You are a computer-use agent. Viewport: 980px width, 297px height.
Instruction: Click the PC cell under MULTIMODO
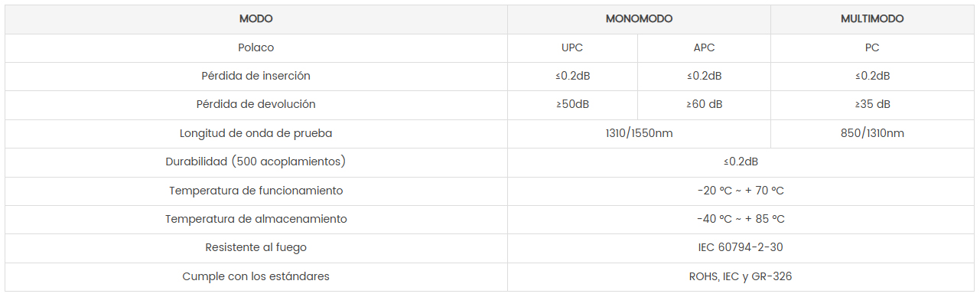(872, 47)
